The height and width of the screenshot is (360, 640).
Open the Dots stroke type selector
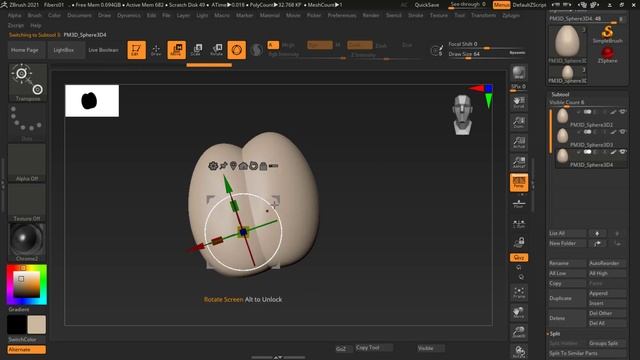point(27,122)
